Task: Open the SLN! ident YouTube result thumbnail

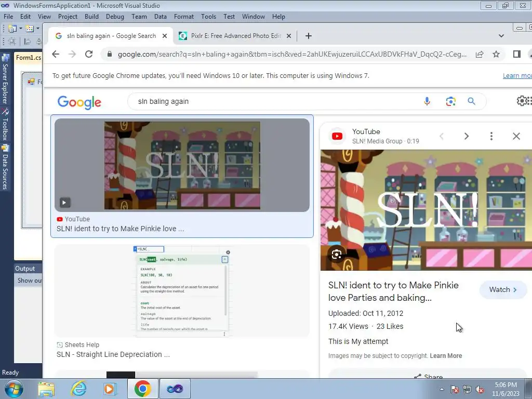Action: (182, 165)
